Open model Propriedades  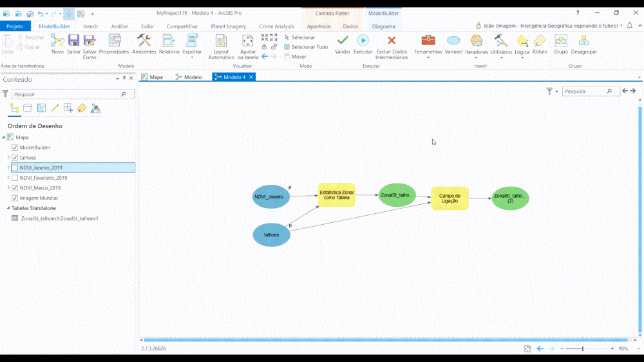[x=114, y=41]
